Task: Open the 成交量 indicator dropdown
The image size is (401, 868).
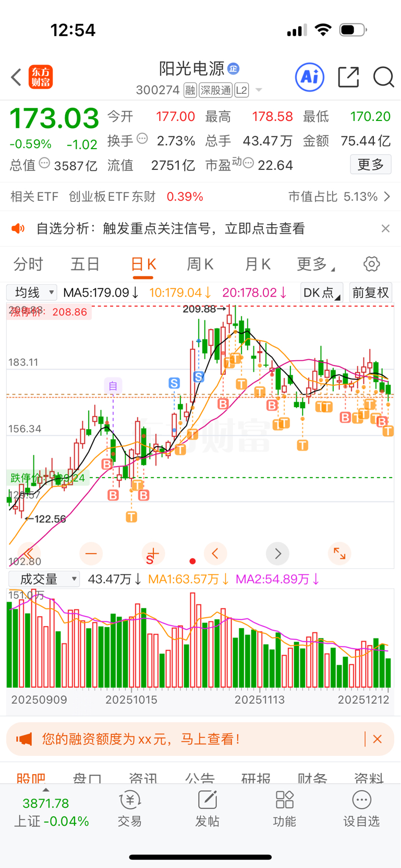Action: pyautogui.click(x=44, y=579)
